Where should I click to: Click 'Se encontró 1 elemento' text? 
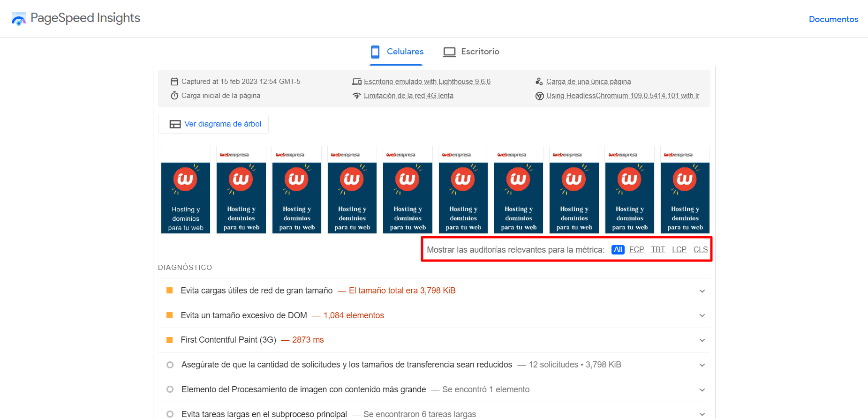(x=486, y=389)
